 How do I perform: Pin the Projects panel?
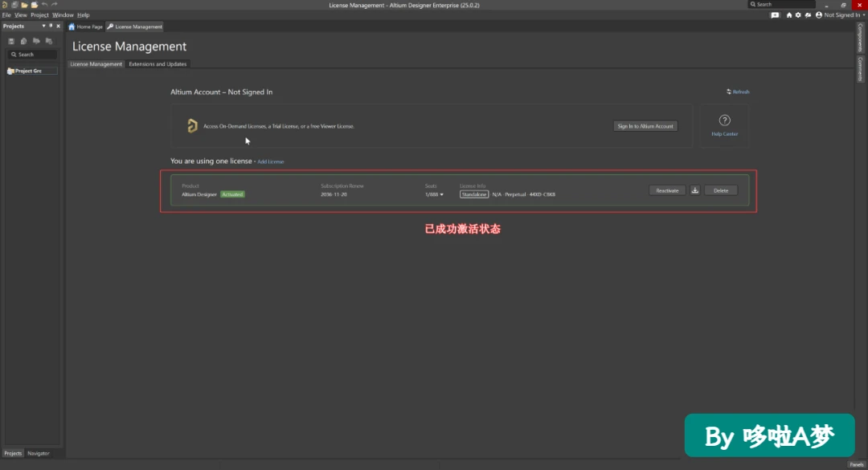51,26
